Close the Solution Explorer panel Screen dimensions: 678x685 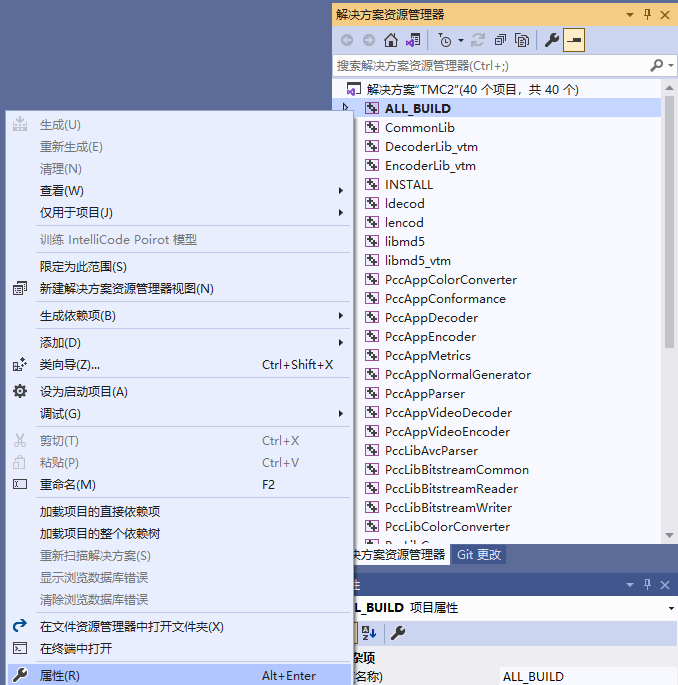tap(665, 15)
